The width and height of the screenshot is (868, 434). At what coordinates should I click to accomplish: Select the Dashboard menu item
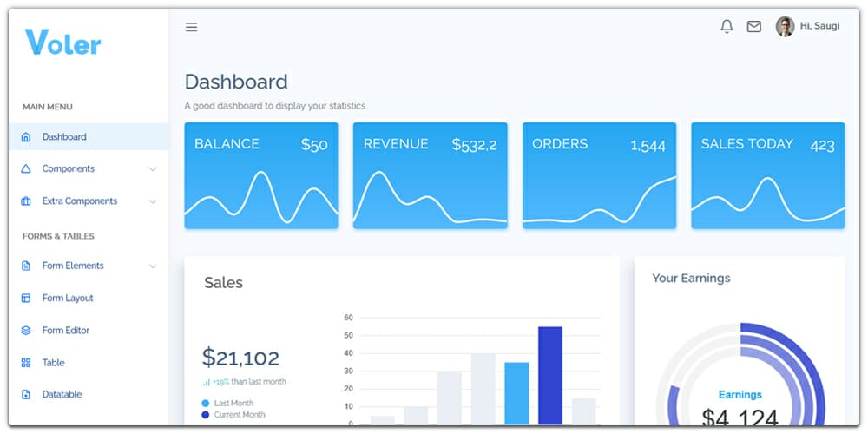click(64, 137)
